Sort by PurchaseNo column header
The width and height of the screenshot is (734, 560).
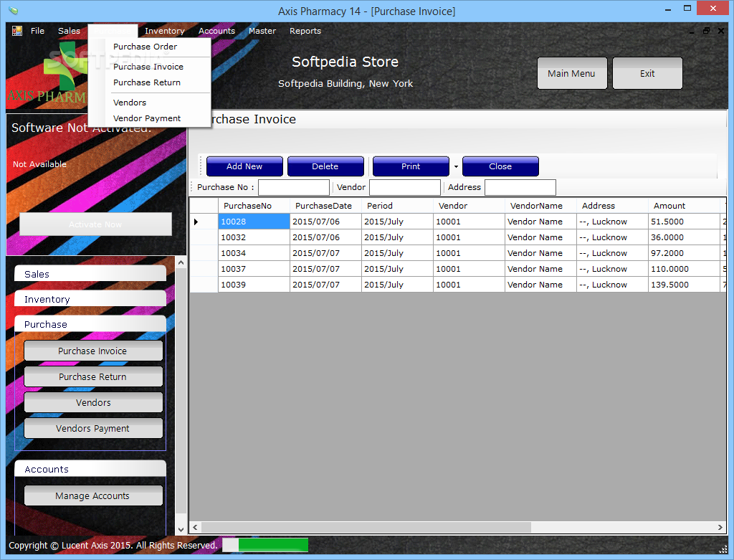(x=254, y=206)
